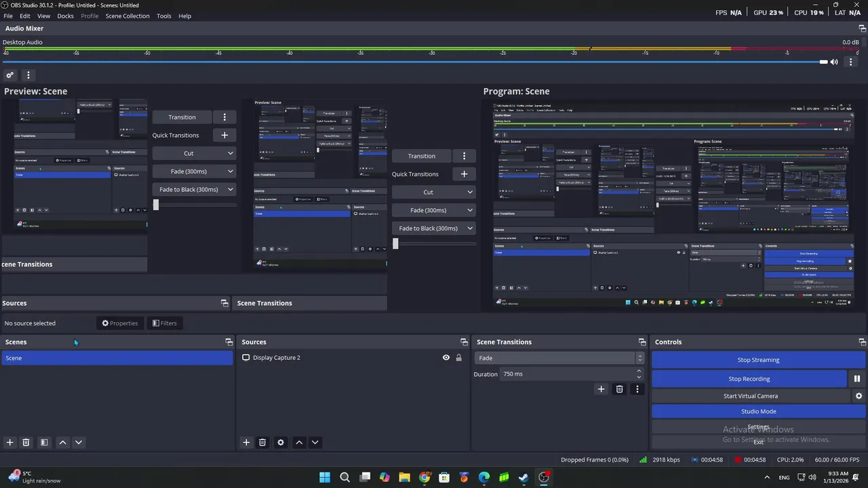Toggle Studio Mode off

tap(758, 411)
